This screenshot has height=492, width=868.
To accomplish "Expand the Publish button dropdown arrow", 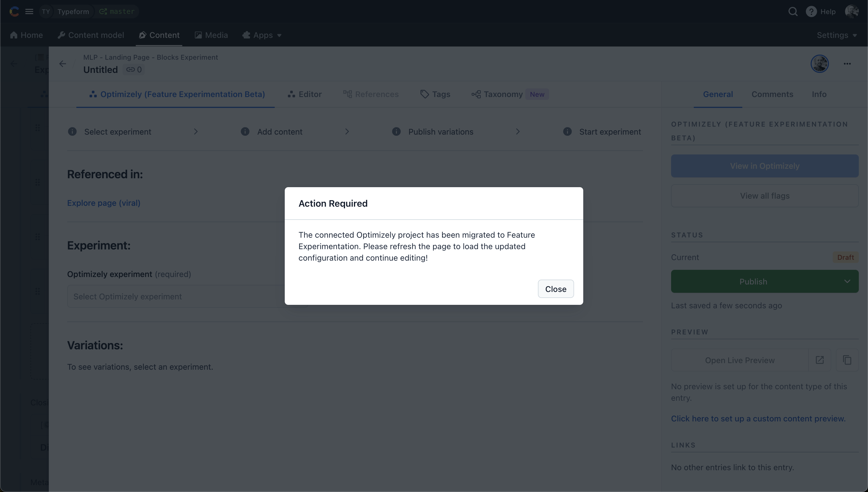I will pyautogui.click(x=847, y=282).
